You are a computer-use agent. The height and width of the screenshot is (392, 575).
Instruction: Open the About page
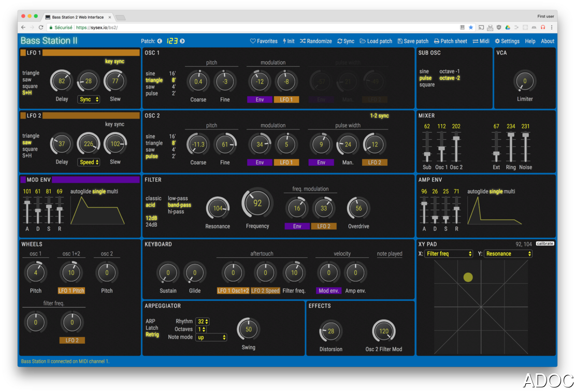click(548, 41)
